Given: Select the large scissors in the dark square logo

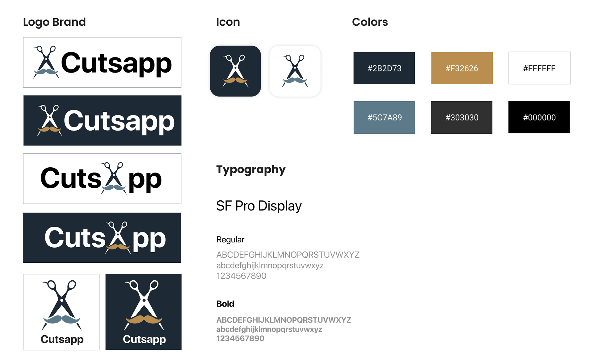Looking at the screenshot, I should pos(144,305).
